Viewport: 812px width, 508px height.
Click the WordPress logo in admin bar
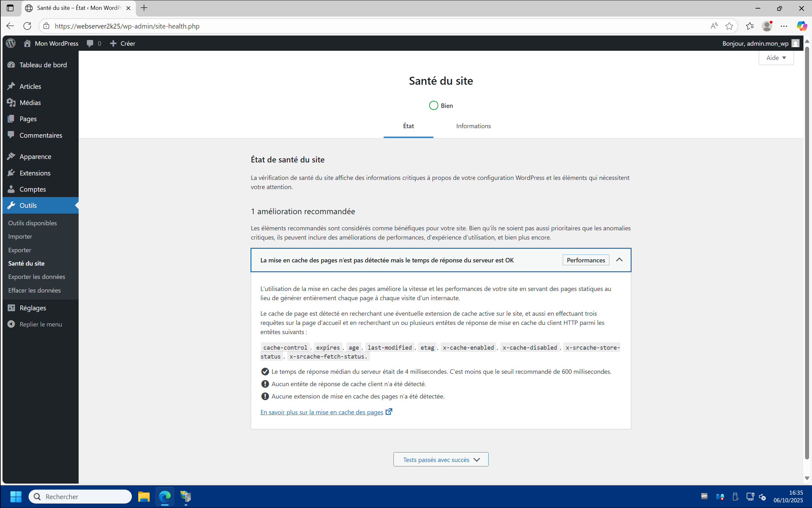pyautogui.click(x=11, y=43)
